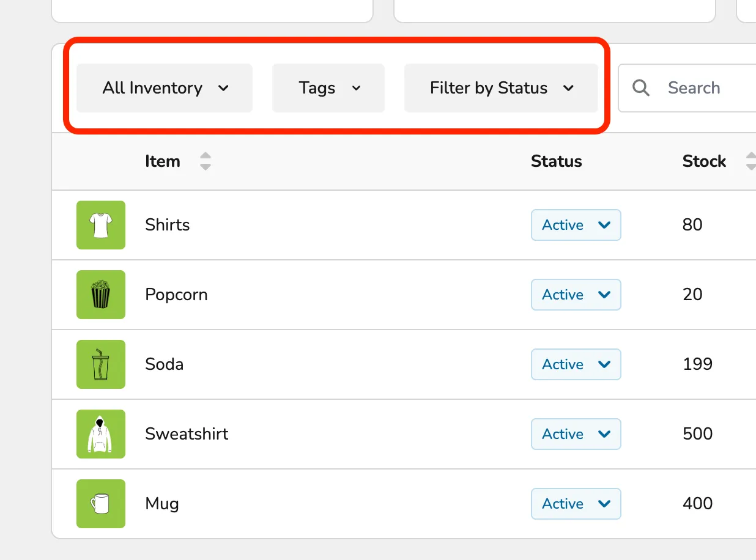Select the Shirts item name
The width and height of the screenshot is (756, 560).
click(168, 225)
